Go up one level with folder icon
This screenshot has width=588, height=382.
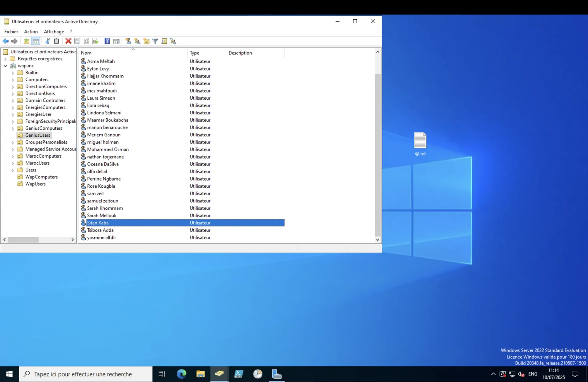(27, 41)
